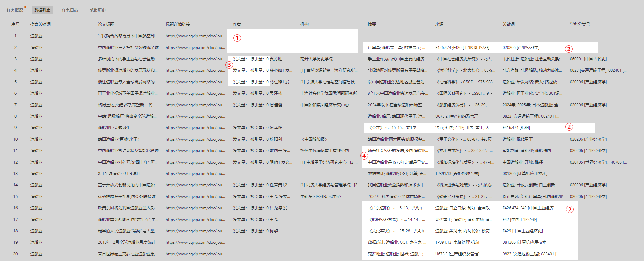Switch to the 任务概况 tab
The image size is (644, 261).
pos(15,10)
